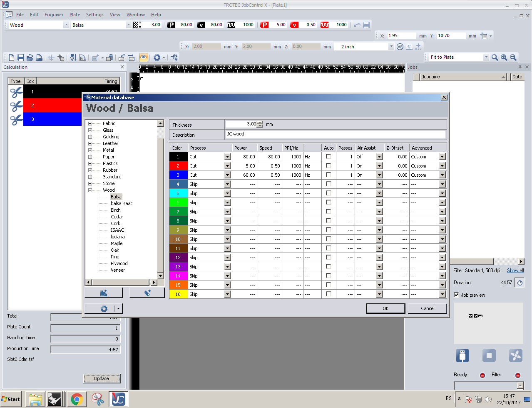Click the USB connect icon
The image size is (532, 408).
[x=462, y=355]
